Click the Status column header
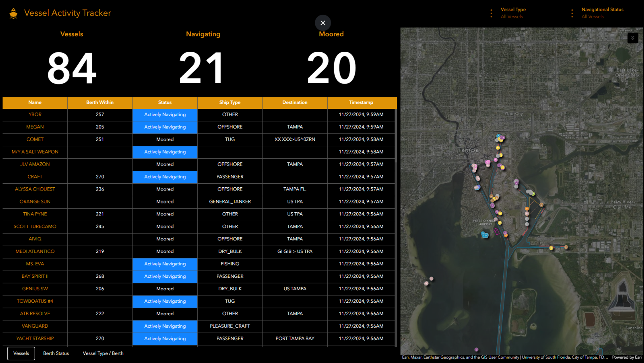Viewport: 644px width, 363px height. coord(165,103)
